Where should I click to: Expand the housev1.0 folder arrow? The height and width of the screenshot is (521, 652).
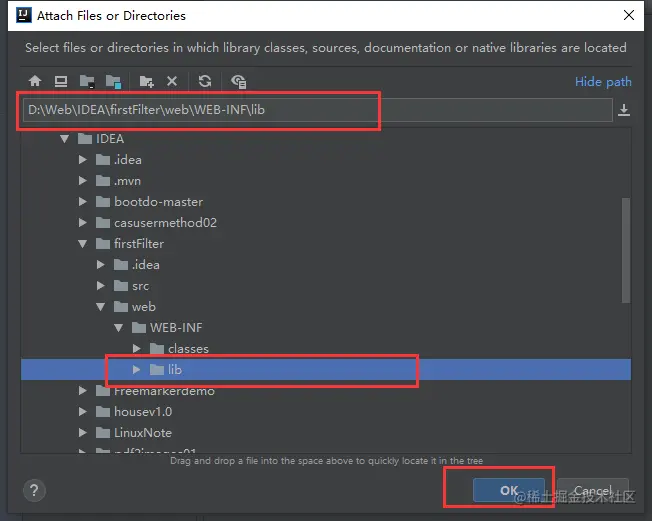(x=82, y=412)
